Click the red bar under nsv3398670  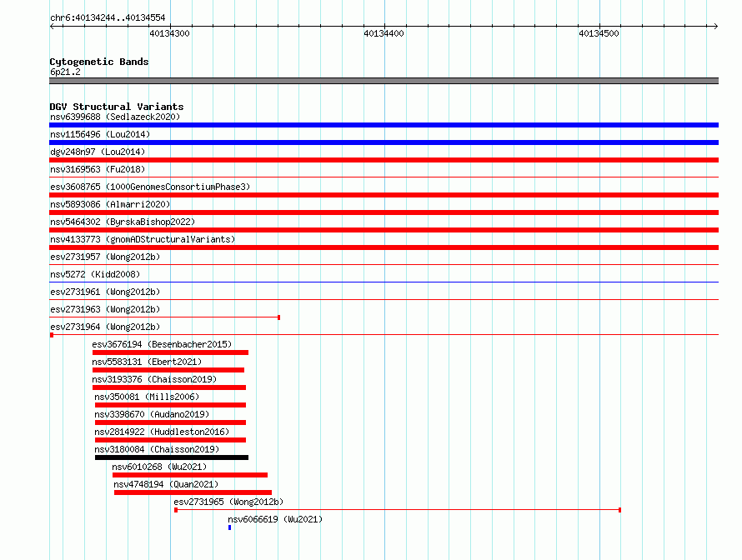click(x=170, y=422)
